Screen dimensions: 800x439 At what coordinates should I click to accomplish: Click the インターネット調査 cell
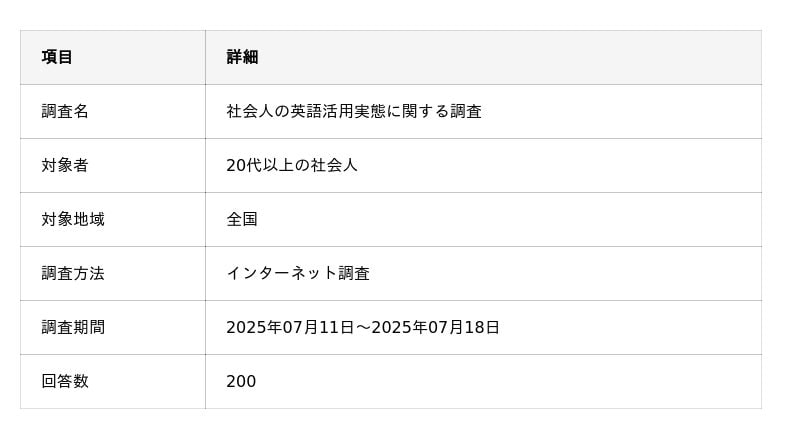point(484,274)
